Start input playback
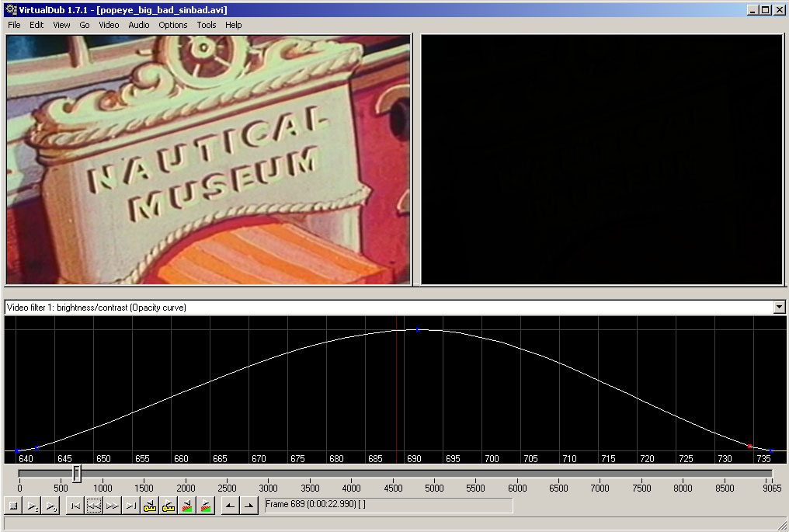This screenshot has width=789, height=532. click(x=32, y=506)
